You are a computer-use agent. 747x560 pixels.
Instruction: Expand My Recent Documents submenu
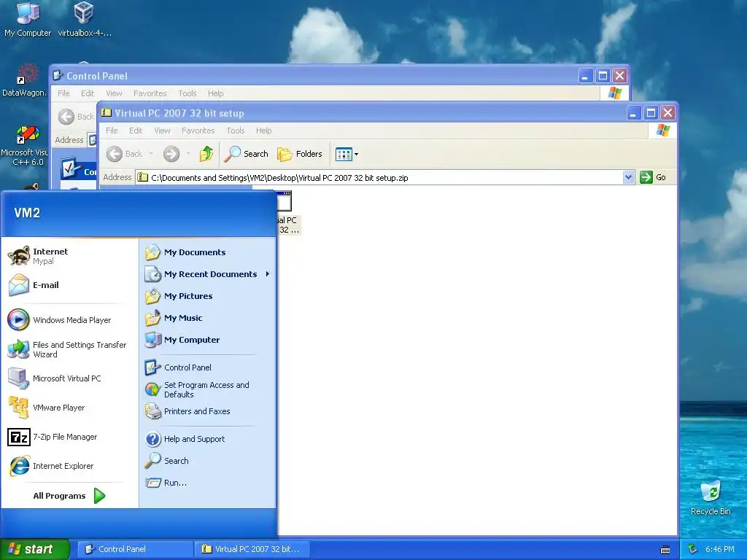pos(208,274)
